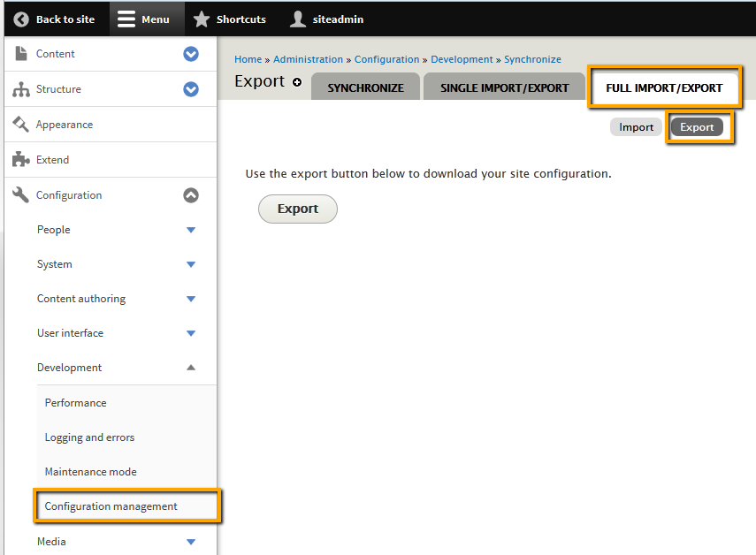756x555 pixels.
Task: Open Maintenance mode link
Action: [91, 472]
